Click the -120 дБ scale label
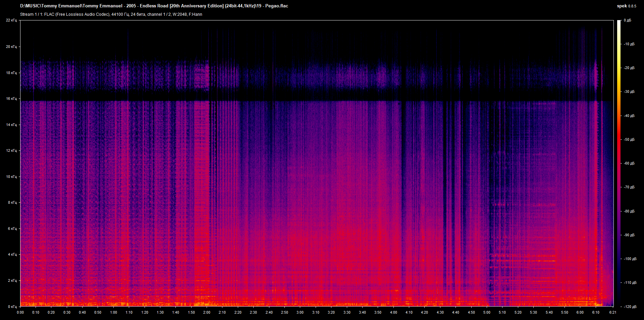 (630, 307)
